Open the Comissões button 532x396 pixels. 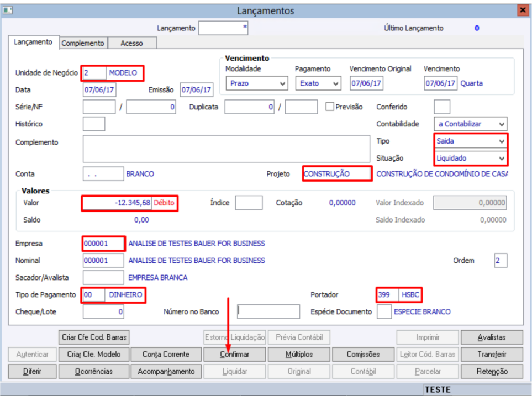click(x=363, y=354)
